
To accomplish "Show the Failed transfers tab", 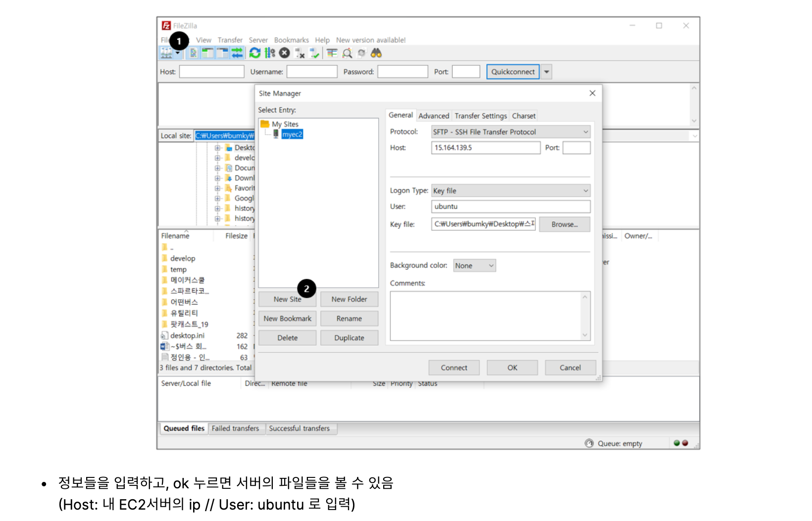I will (235, 428).
